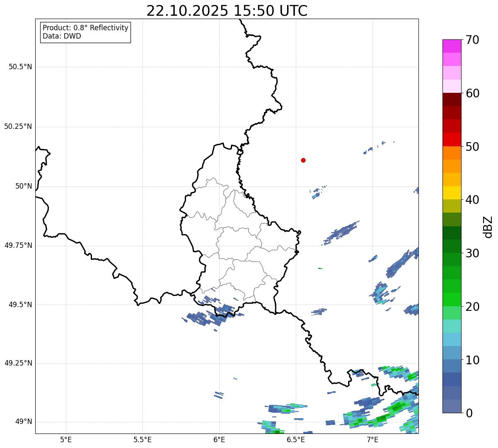The width and height of the screenshot is (498, 448).
Task: Click the 49.25°N latitude label
Action: pyautogui.click(x=18, y=363)
